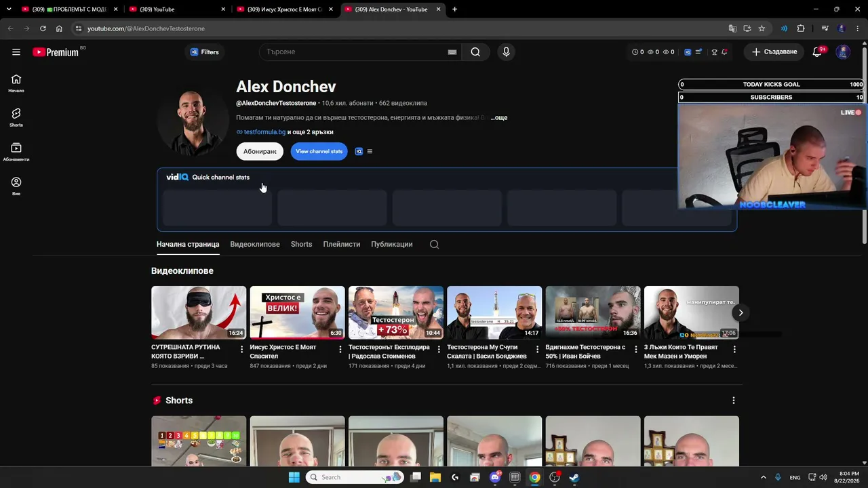This screenshot has width=868, height=488.
Task: Open Shorts in the left sidebar
Action: (16, 118)
